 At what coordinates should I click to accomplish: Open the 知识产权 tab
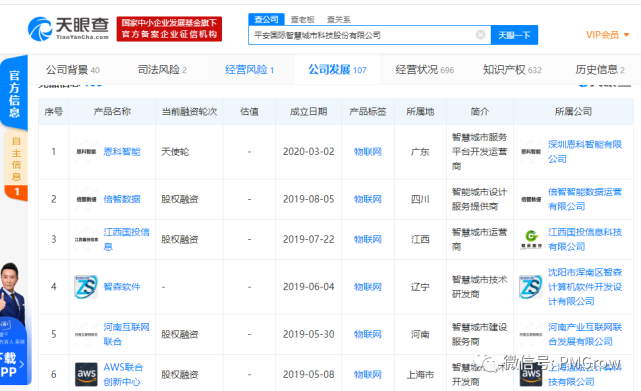(512, 70)
